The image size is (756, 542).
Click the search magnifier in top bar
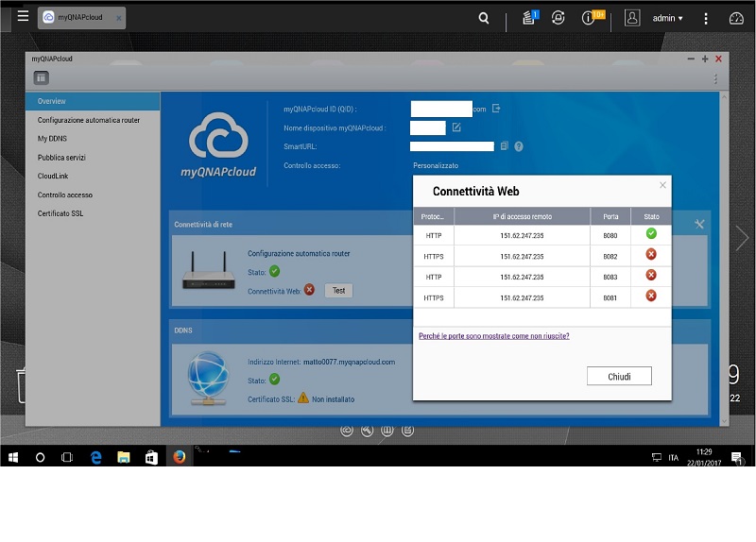484,18
